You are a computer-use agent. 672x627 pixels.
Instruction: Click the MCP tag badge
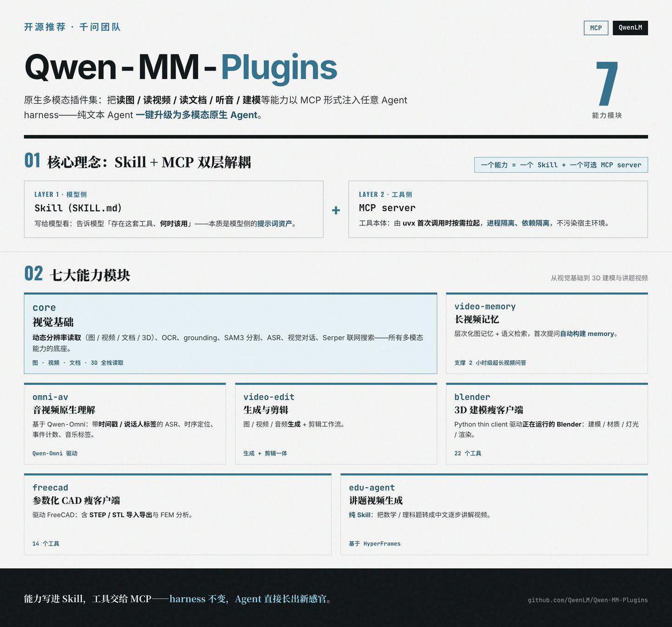pos(596,27)
